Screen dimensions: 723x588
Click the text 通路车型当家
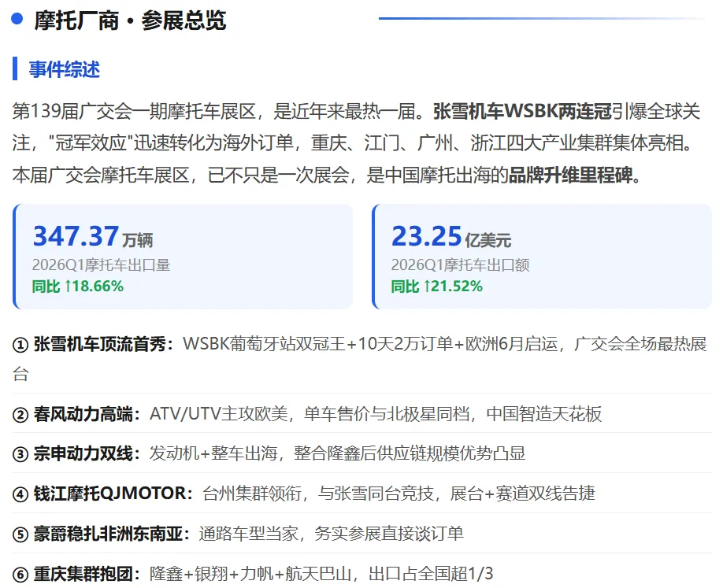point(249,534)
